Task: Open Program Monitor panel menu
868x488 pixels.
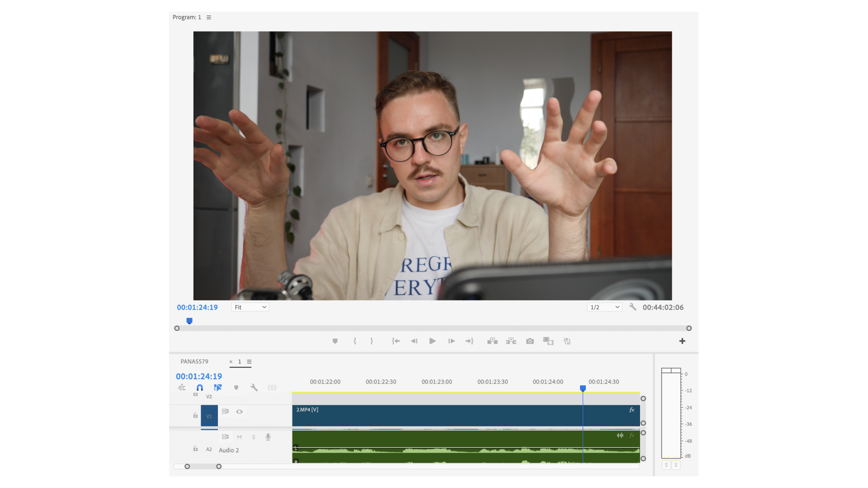Action: point(209,17)
